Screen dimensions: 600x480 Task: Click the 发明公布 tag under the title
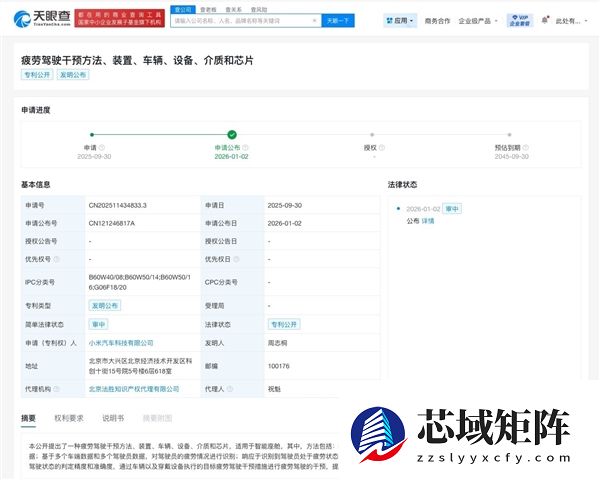pyautogui.click(x=73, y=75)
